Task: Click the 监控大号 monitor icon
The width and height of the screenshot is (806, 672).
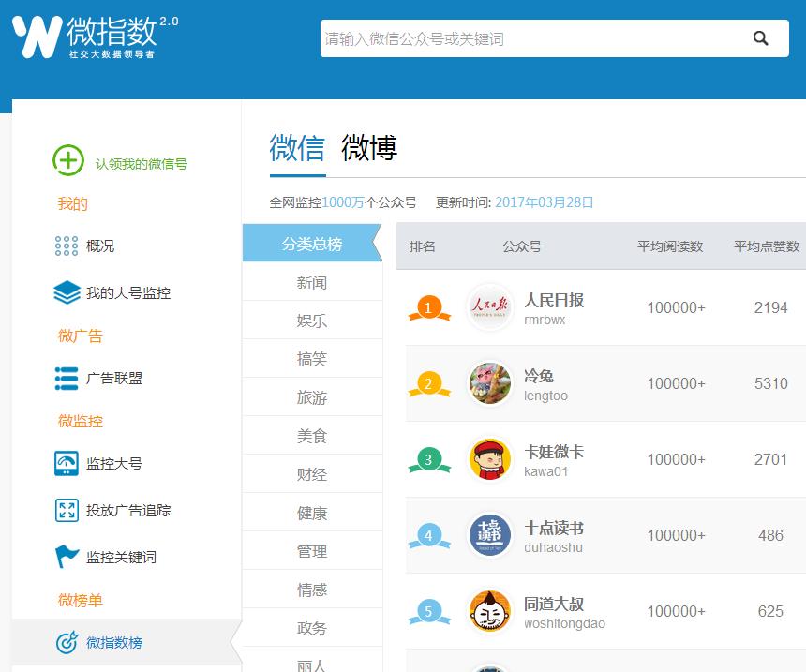Action: click(66, 464)
